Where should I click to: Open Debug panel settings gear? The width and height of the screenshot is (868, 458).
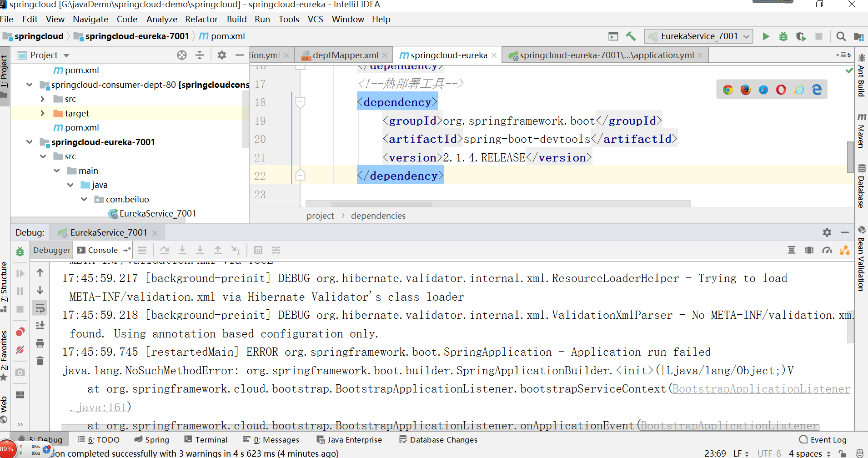click(827, 232)
